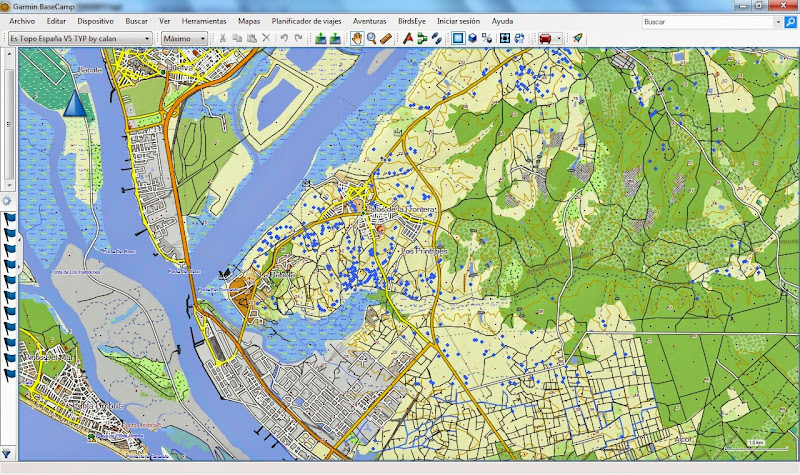
Task: Create an adventure with rocket icon
Action: [x=577, y=38]
